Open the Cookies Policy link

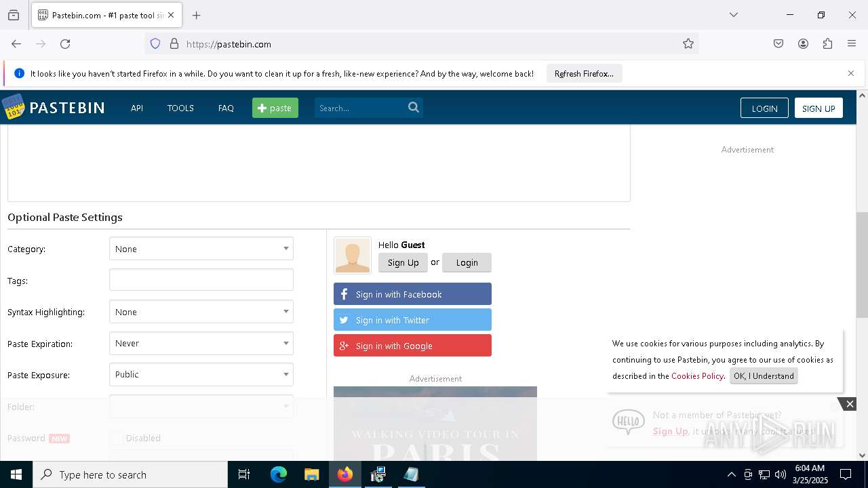click(x=697, y=376)
